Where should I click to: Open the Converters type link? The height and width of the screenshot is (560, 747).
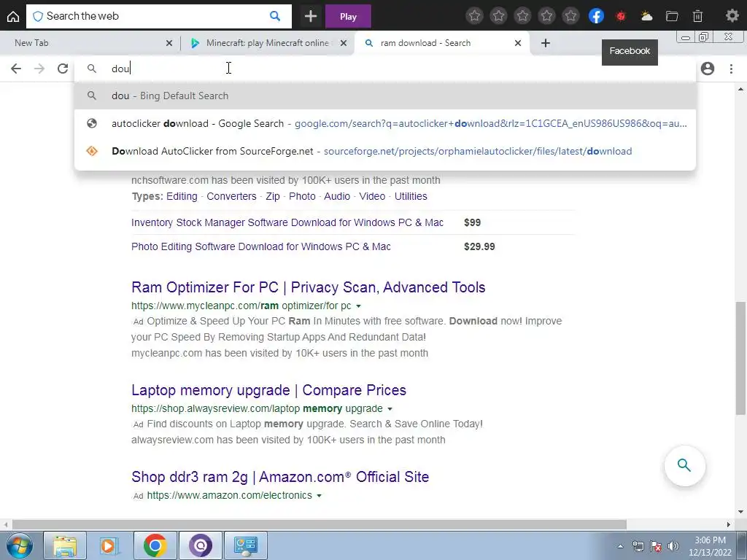[x=231, y=196]
